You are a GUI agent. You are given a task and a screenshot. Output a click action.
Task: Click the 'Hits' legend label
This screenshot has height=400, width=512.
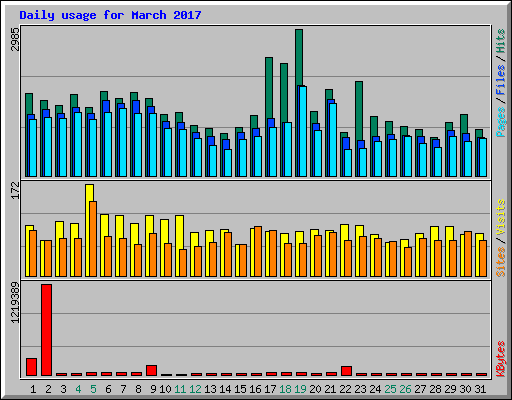[501, 41]
